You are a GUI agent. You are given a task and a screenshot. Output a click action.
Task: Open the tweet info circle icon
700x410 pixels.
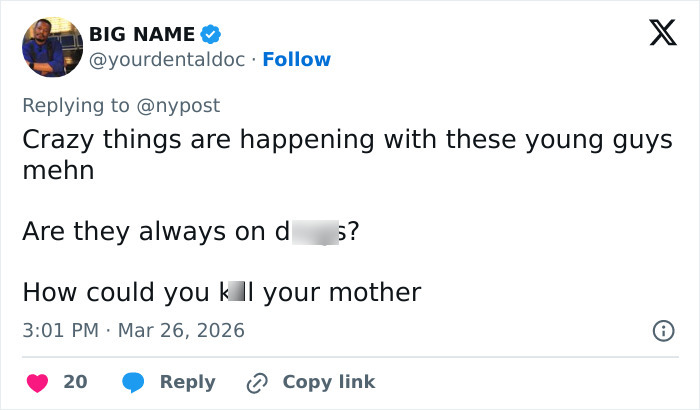(662, 330)
